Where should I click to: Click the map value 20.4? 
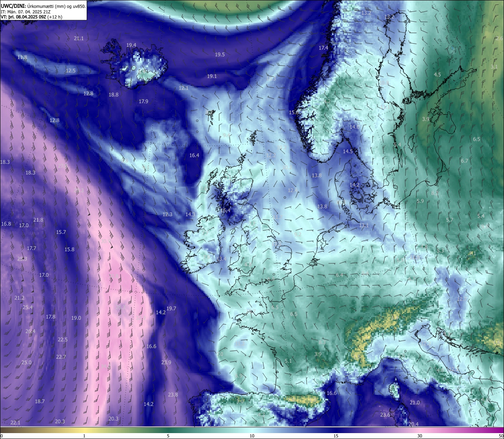point(413,424)
